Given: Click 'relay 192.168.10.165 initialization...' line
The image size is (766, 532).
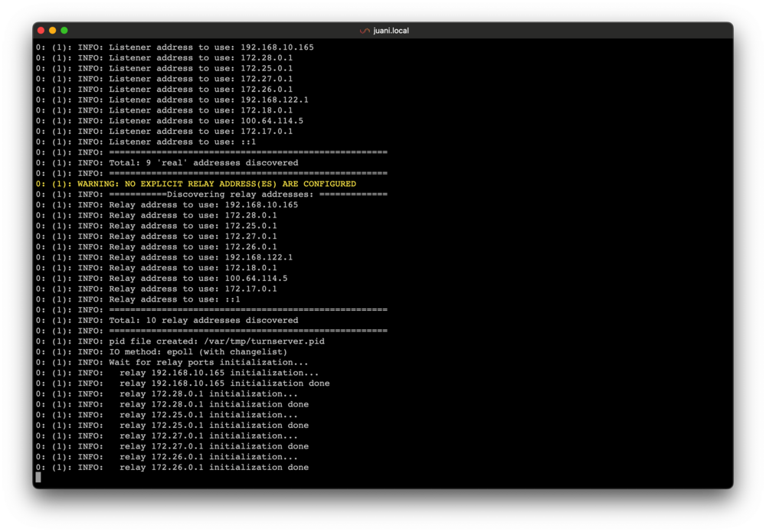Looking at the screenshot, I should 219,373.
